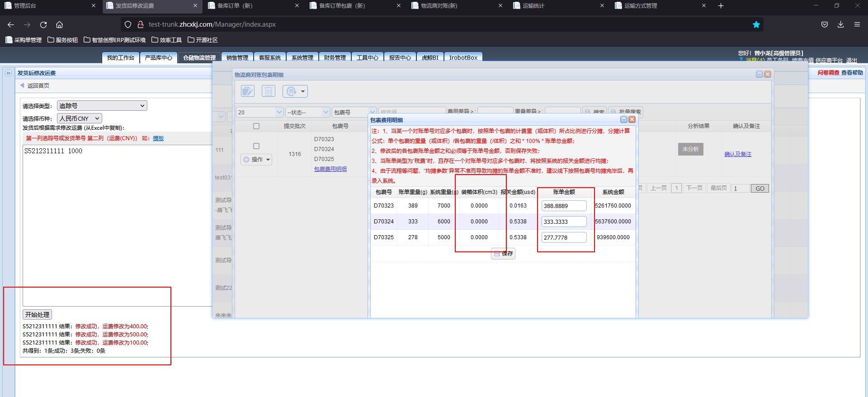The image size is (868, 397).
Task: Switch to the 备库订单（新） browser tab
Action: [252, 6]
